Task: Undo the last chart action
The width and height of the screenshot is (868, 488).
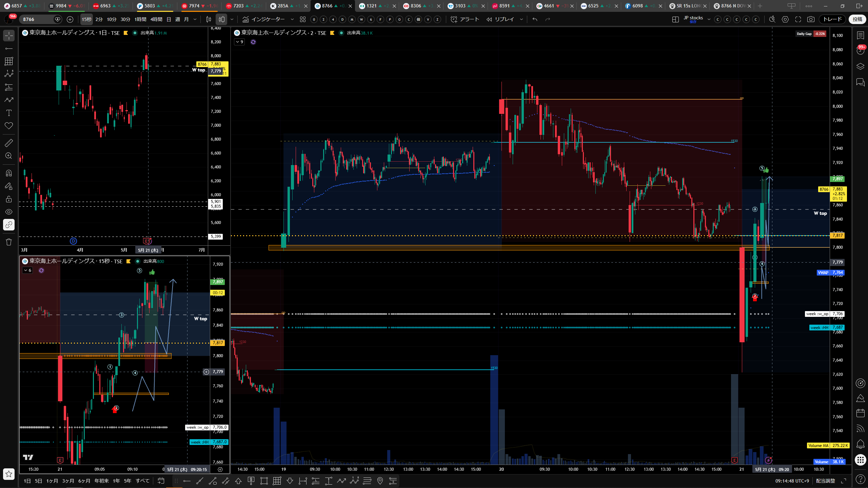Action: click(x=535, y=19)
